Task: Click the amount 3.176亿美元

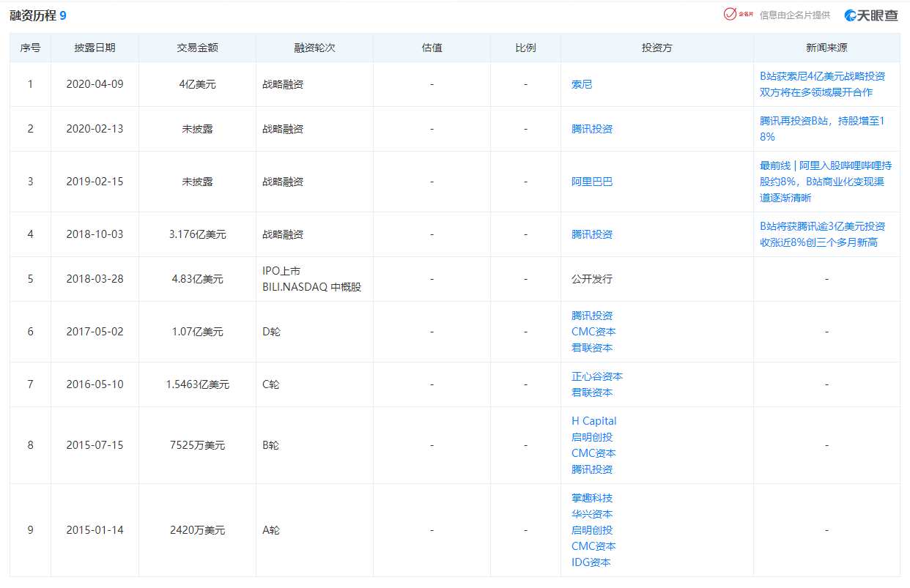Action: (x=197, y=234)
